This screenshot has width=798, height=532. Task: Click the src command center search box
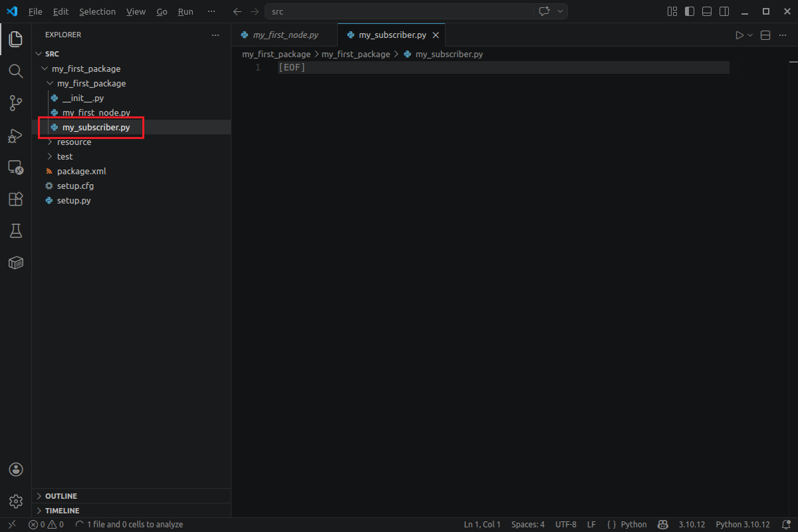pos(399,11)
